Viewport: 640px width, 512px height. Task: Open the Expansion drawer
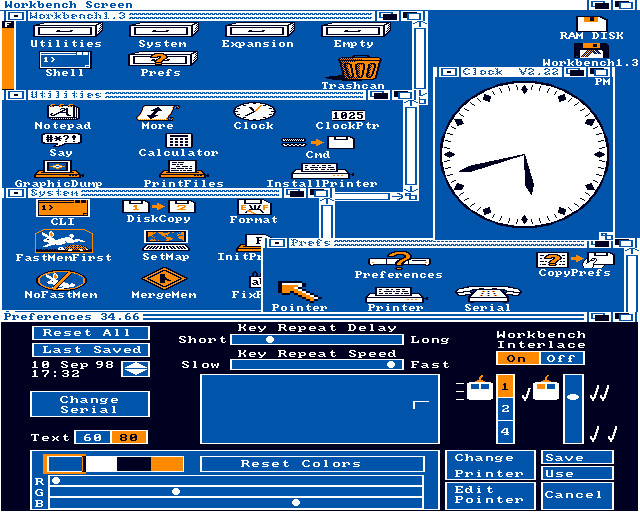click(x=257, y=31)
